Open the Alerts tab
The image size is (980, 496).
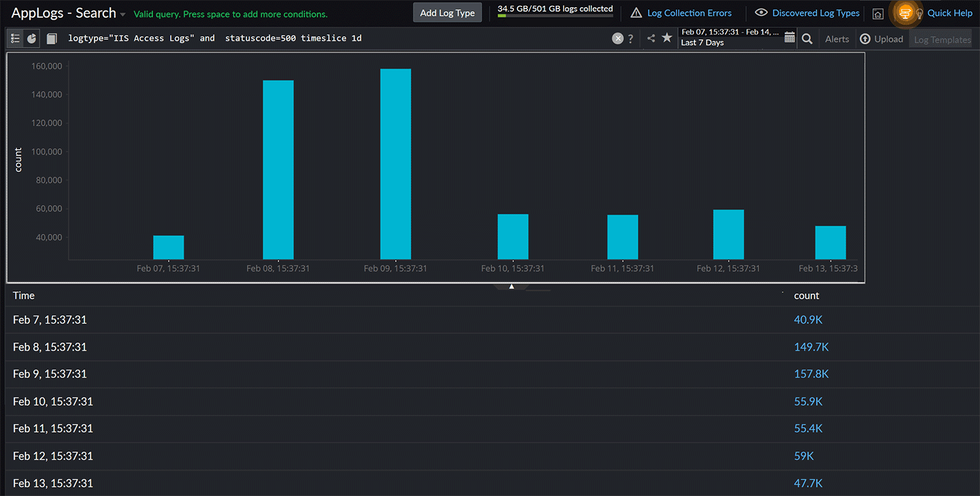point(837,39)
